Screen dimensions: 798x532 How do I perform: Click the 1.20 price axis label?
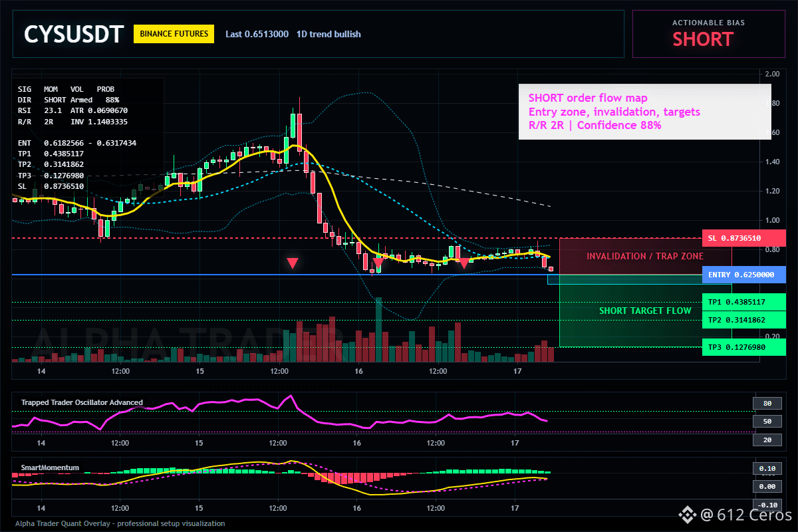pos(772,191)
